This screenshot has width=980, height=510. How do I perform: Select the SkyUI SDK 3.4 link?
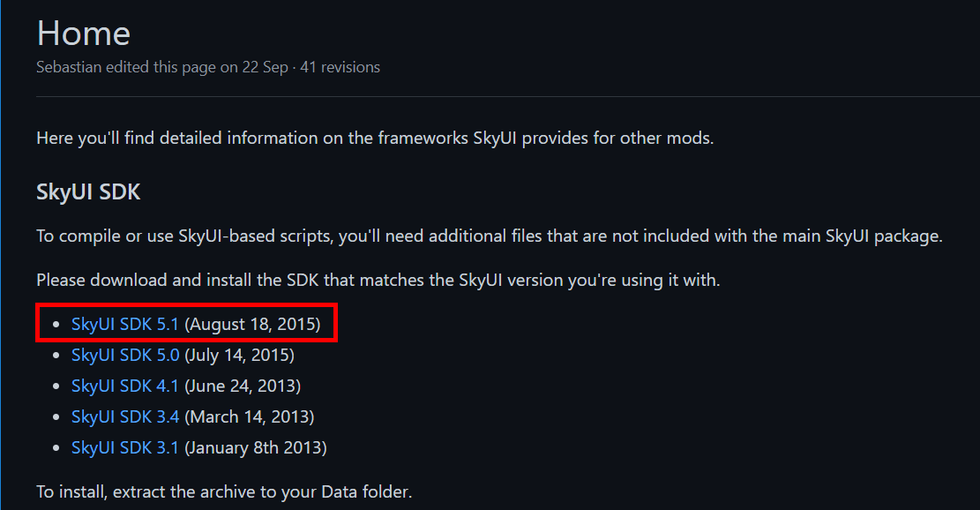pyautogui.click(x=125, y=416)
